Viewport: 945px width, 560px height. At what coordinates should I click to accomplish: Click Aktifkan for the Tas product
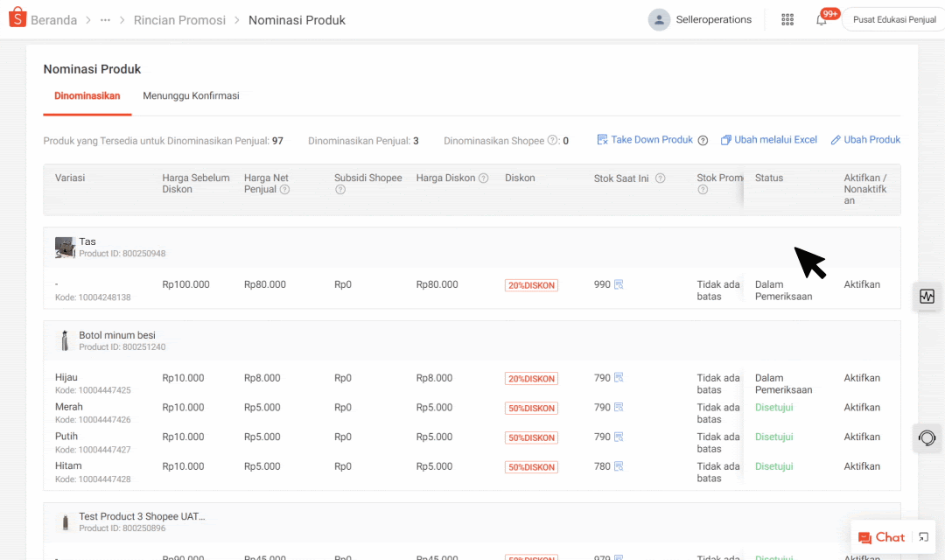(862, 285)
